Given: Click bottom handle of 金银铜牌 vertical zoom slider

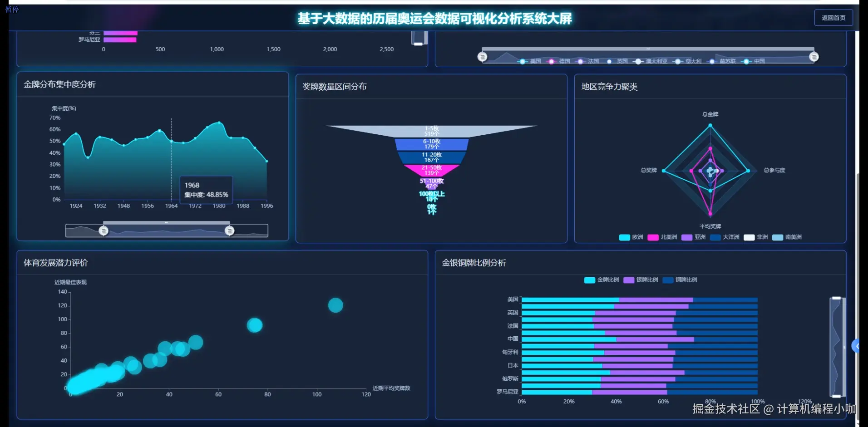Looking at the screenshot, I should pyautogui.click(x=836, y=396).
